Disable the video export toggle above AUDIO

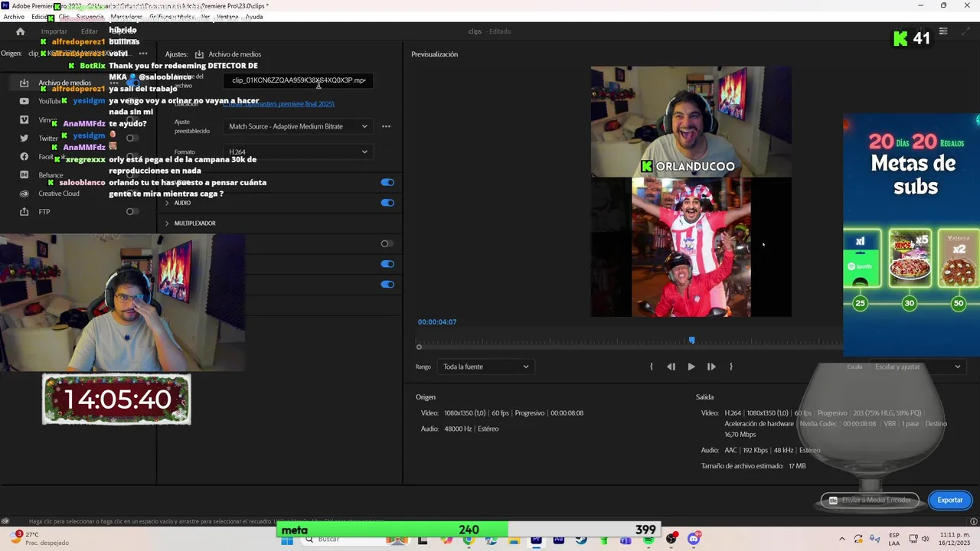(x=387, y=182)
